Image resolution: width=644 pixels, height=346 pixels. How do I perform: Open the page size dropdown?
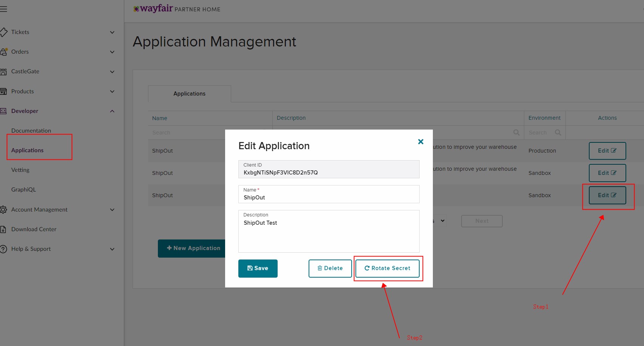[x=440, y=221]
